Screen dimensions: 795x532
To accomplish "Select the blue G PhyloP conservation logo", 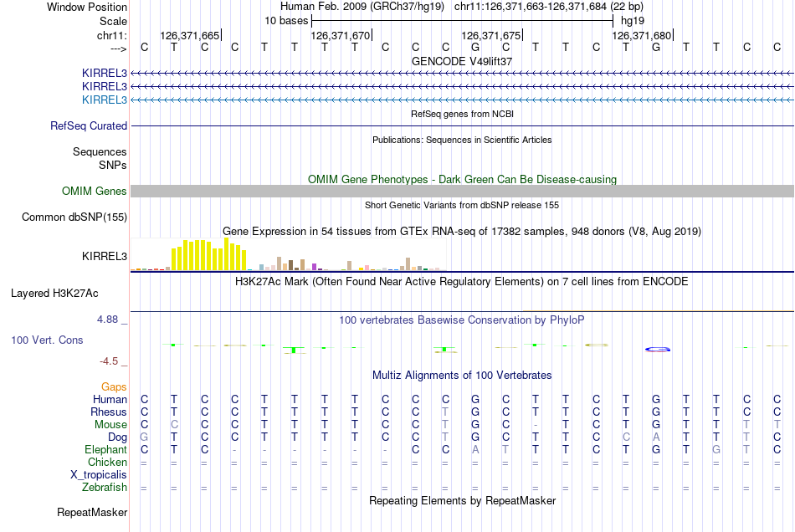I will tap(658, 349).
